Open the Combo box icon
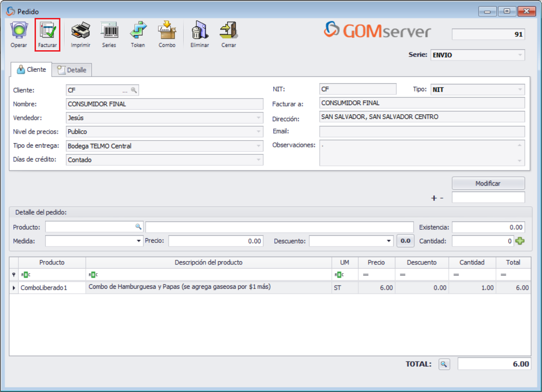Image resolution: width=542 pixels, height=392 pixels. pyautogui.click(x=167, y=31)
